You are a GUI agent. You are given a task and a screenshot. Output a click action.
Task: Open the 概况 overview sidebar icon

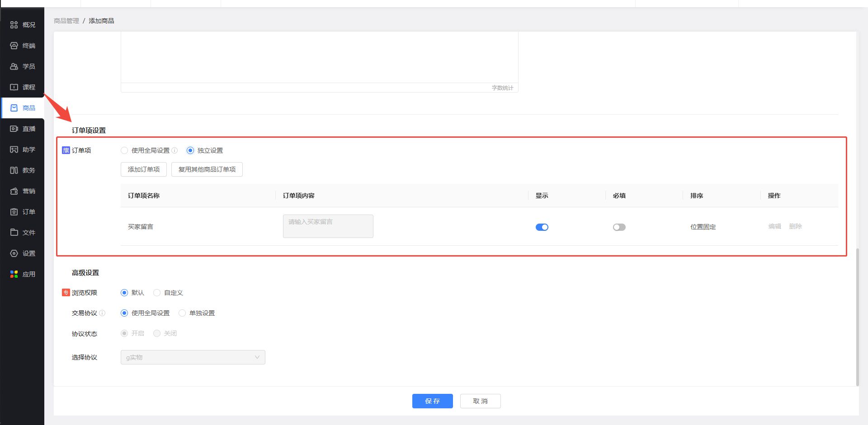(14, 25)
